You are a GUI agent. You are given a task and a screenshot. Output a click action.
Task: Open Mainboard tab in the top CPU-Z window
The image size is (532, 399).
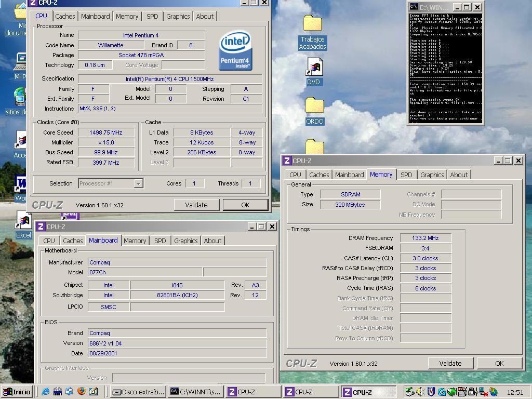[96, 16]
